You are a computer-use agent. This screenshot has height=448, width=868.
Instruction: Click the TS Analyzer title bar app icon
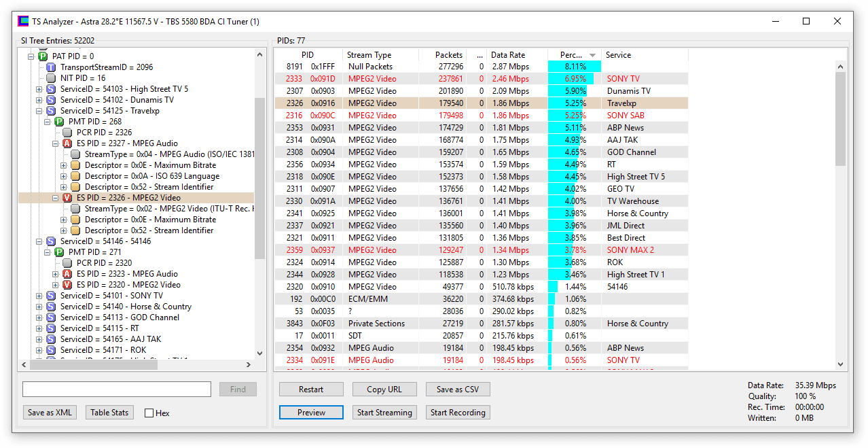pyautogui.click(x=23, y=21)
